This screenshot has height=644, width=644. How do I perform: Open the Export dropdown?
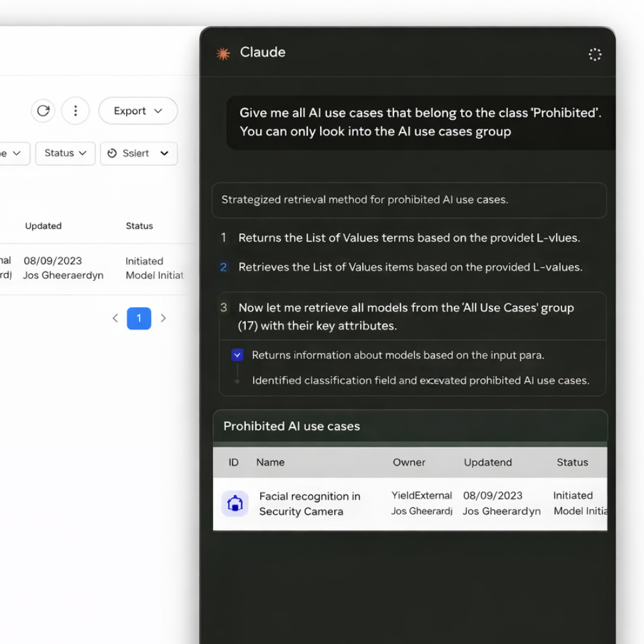tap(138, 111)
